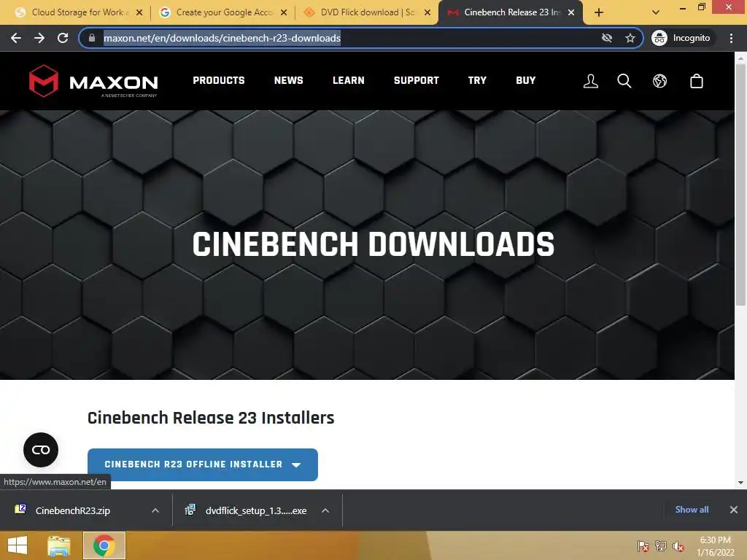Click the CINEBENCH DOWNLOADS hero title
747x560 pixels.
pos(373,244)
